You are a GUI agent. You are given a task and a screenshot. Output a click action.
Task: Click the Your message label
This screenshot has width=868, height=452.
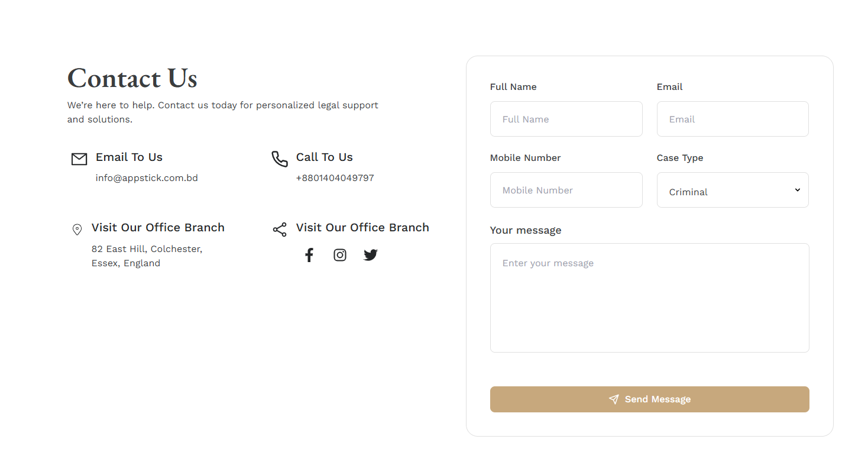click(526, 230)
